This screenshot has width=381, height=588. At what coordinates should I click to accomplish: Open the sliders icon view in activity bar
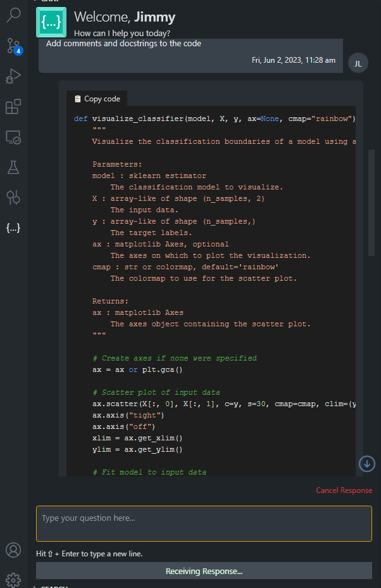pos(13,197)
